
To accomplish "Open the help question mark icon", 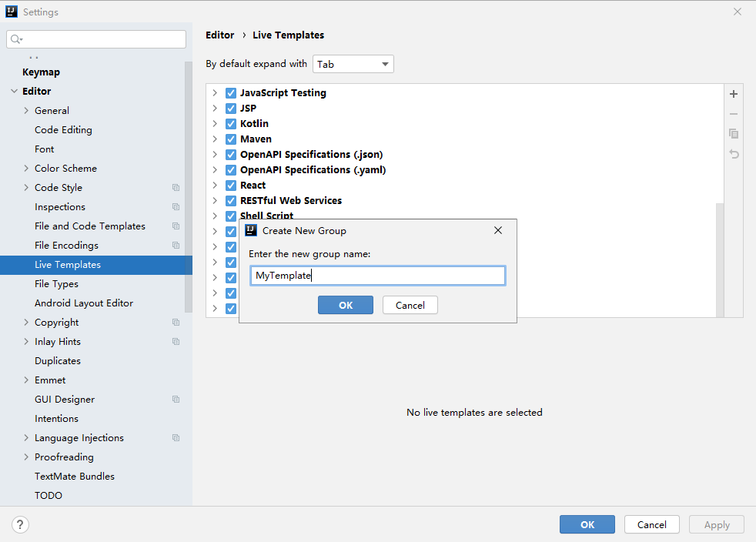I will (20, 524).
